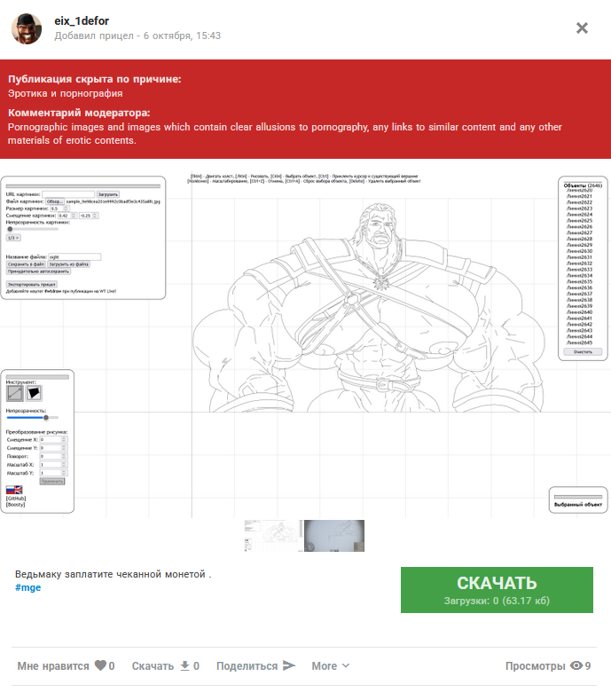Click the views count '9'

click(588, 666)
